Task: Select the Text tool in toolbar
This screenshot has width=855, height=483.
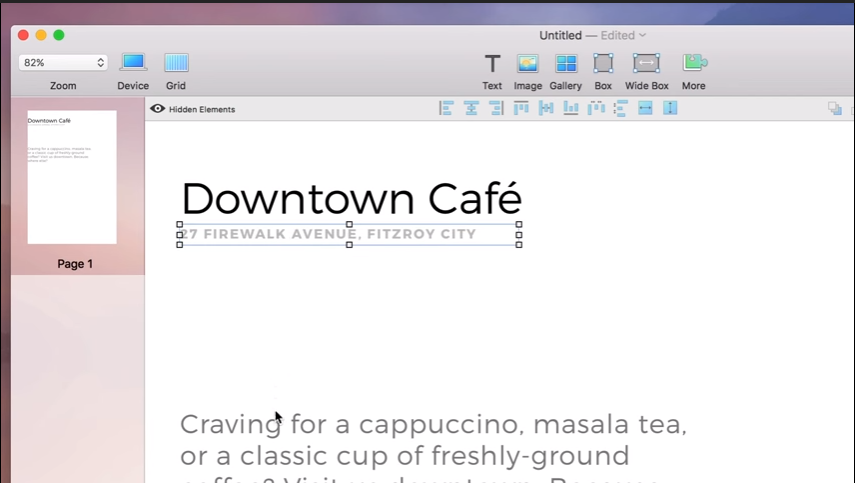Action: pyautogui.click(x=492, y=64)
